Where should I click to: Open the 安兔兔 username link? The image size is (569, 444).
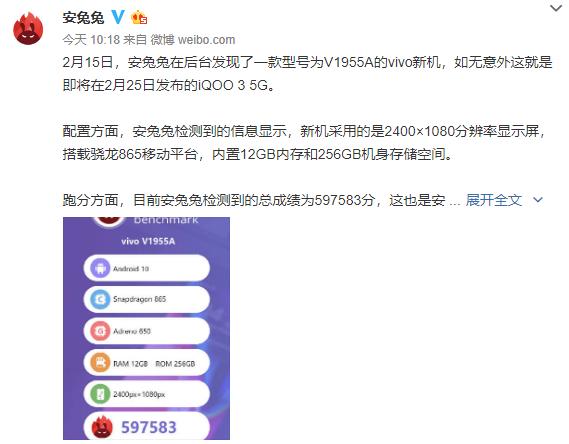coord(83,17)
